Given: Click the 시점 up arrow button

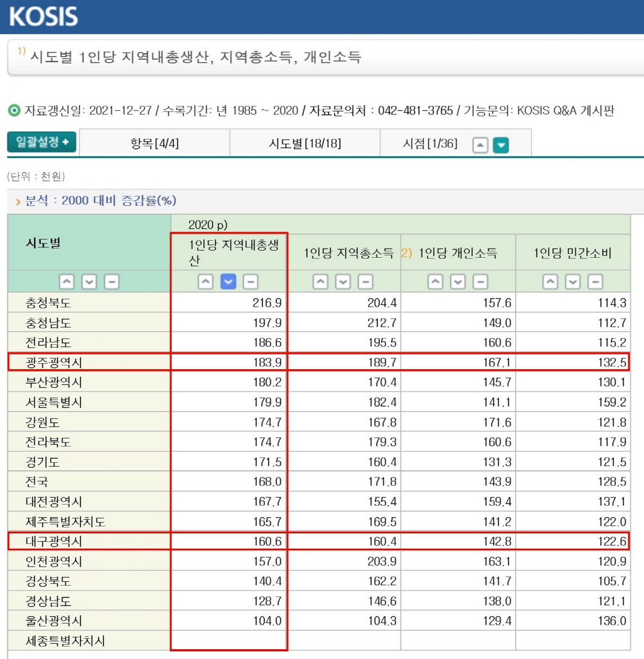Looking at the screenshot, I should coord(480,145).
